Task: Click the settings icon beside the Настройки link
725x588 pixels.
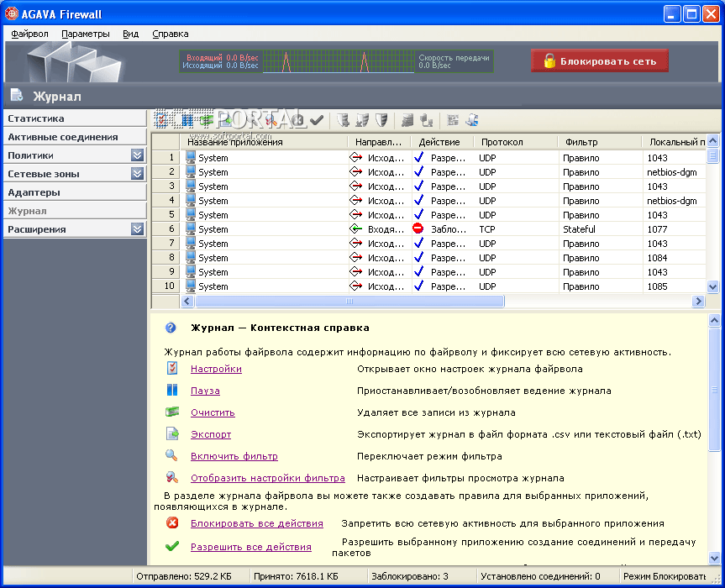Action: [172, 369]
